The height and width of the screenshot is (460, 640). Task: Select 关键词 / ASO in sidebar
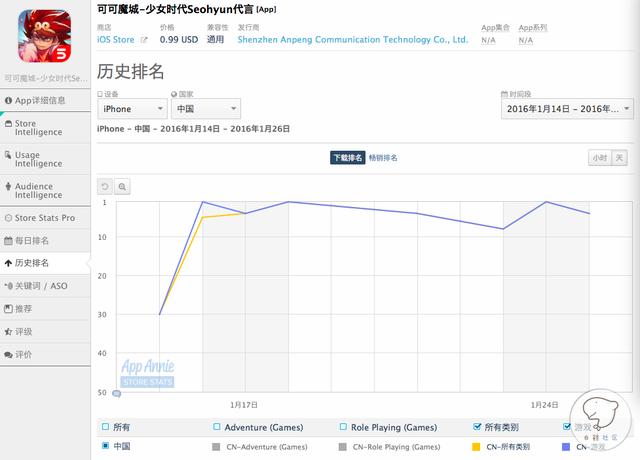point(45,286)
